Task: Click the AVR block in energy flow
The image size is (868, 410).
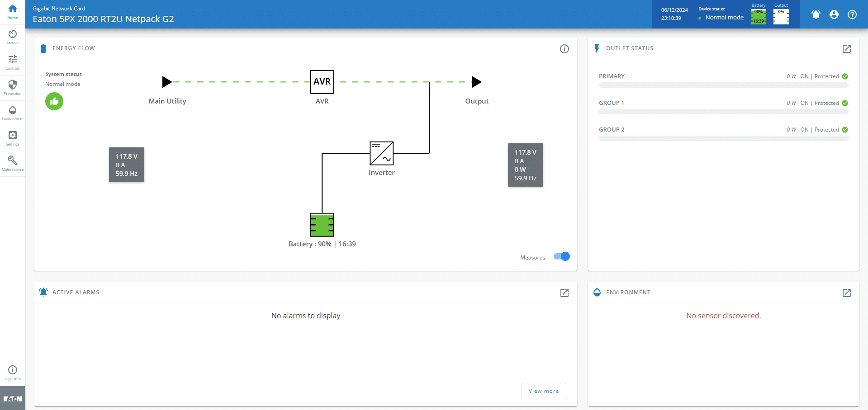Action: coord(322,82)
